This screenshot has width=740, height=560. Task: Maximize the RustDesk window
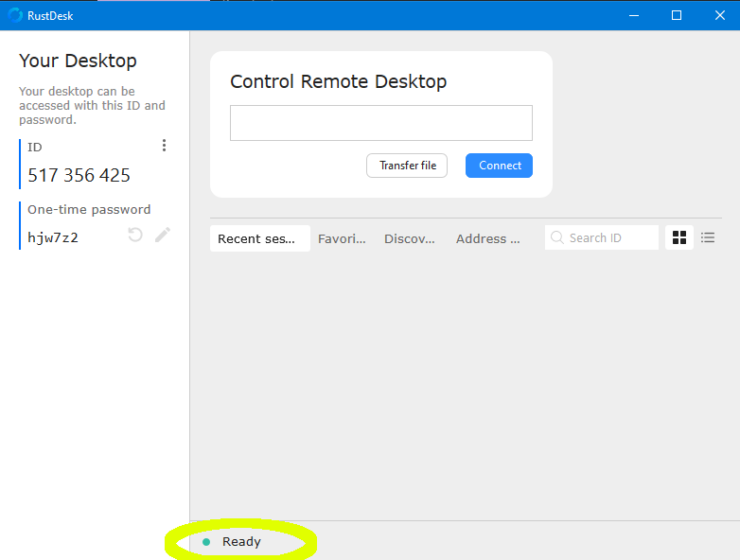pyautogui.click(x=677, y=15)
